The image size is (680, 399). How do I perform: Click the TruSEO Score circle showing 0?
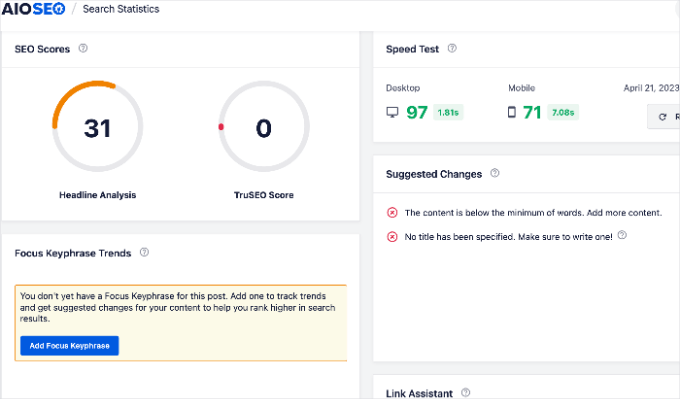264,126
